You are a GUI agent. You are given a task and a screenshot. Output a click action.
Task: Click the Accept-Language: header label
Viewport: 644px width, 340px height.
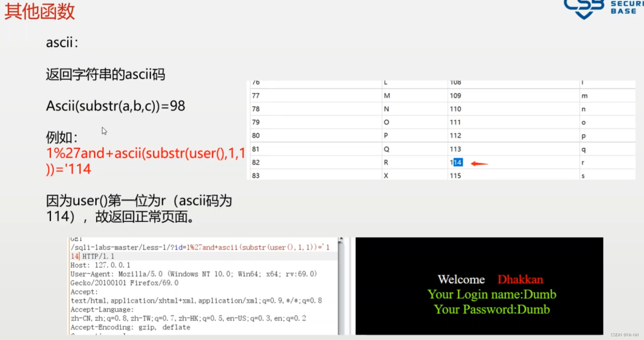point(102,309)
